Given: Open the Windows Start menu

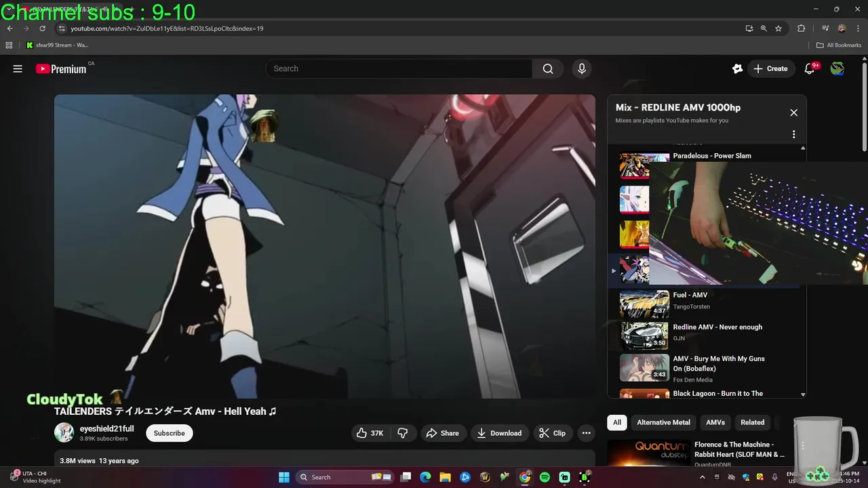Looking at the screenshot, I should click(283, 477).
